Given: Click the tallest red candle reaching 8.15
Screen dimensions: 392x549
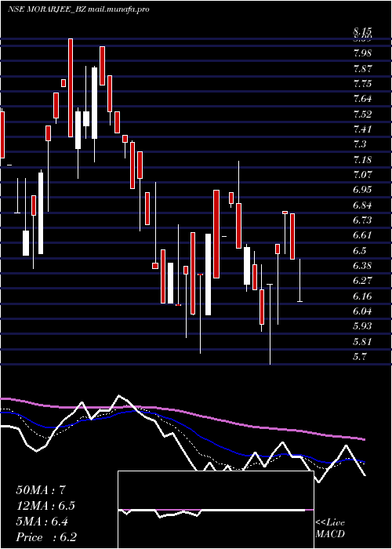Looking at the screenshot, I should (71, 88).
